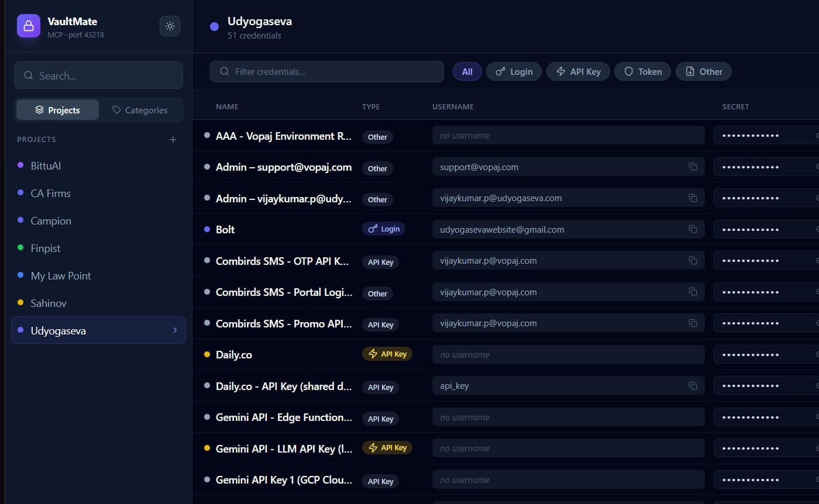819x504 pixels.
Task: Click the Filter credentials field
Action: 326,71
